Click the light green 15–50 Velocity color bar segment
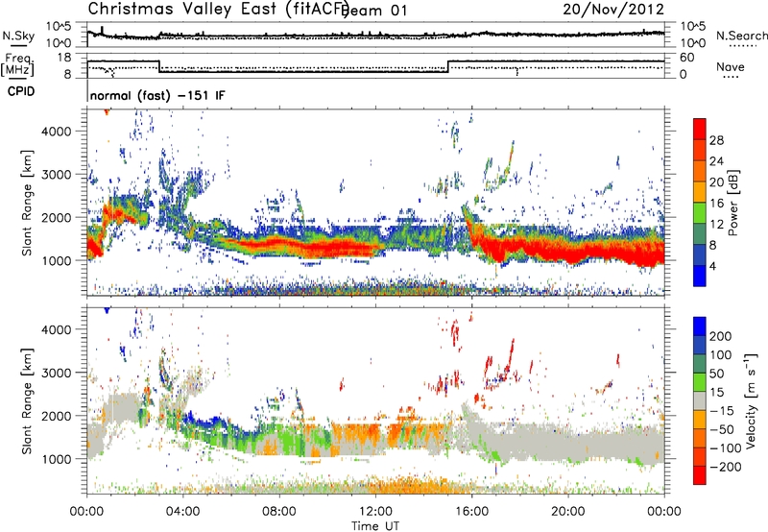This screenshot has width=768, height=532. click(x=700, y=382)
